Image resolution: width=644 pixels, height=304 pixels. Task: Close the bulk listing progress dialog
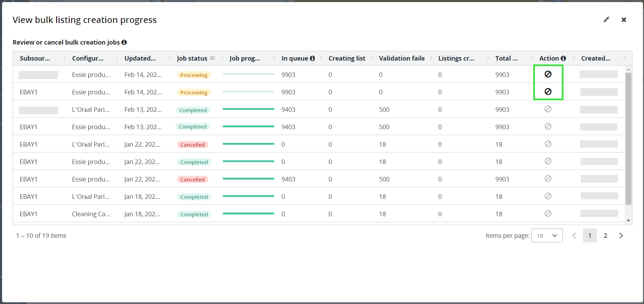coord(624,20)
